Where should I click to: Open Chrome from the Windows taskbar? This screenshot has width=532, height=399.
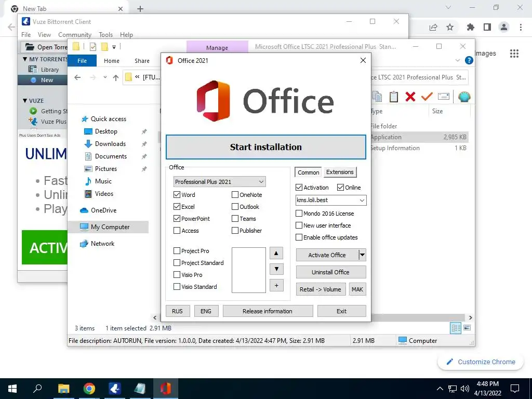(89, 389)
